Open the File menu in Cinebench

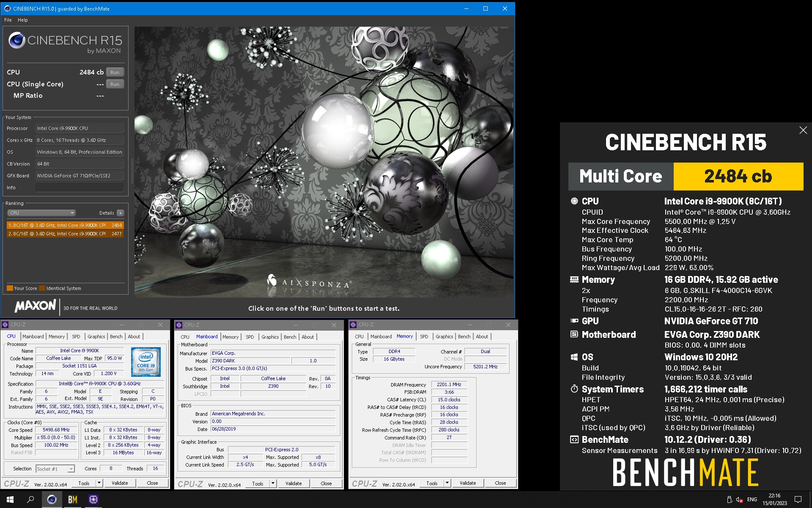coord(8,20)
